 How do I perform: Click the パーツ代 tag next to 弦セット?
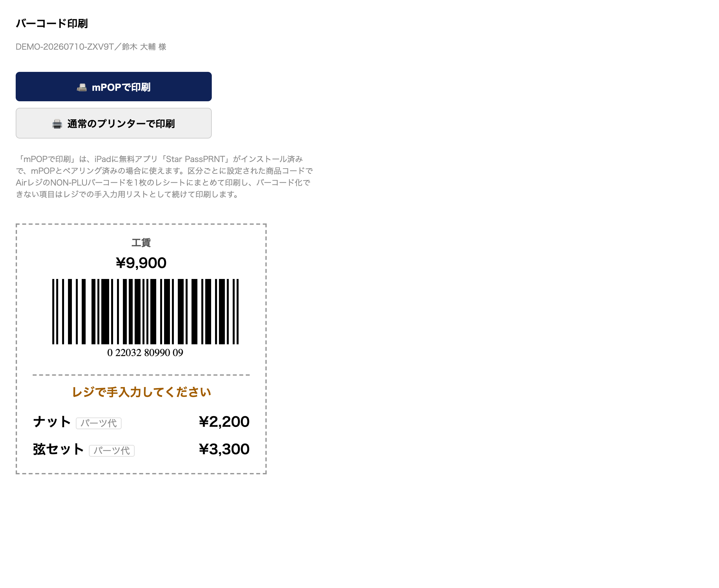[112, 450]
